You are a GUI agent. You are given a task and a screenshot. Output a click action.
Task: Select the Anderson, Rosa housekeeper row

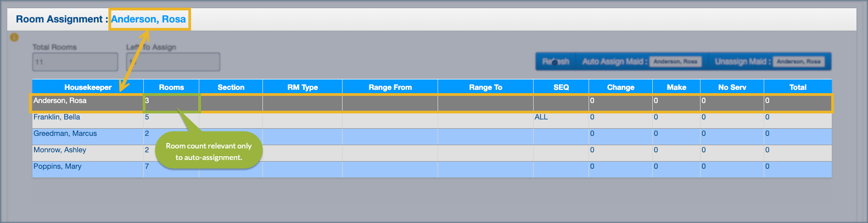(x=60, y=101)
